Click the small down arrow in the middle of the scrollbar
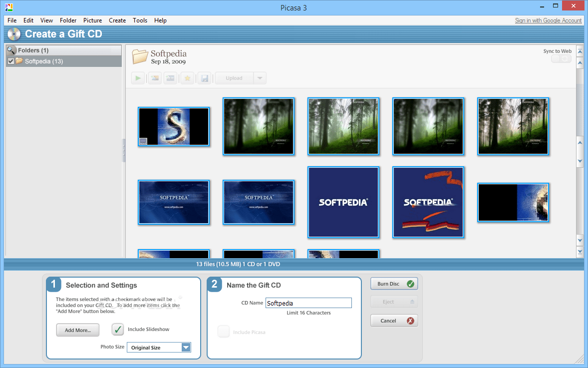Viewport: 588px width, 368px height. 580,161
